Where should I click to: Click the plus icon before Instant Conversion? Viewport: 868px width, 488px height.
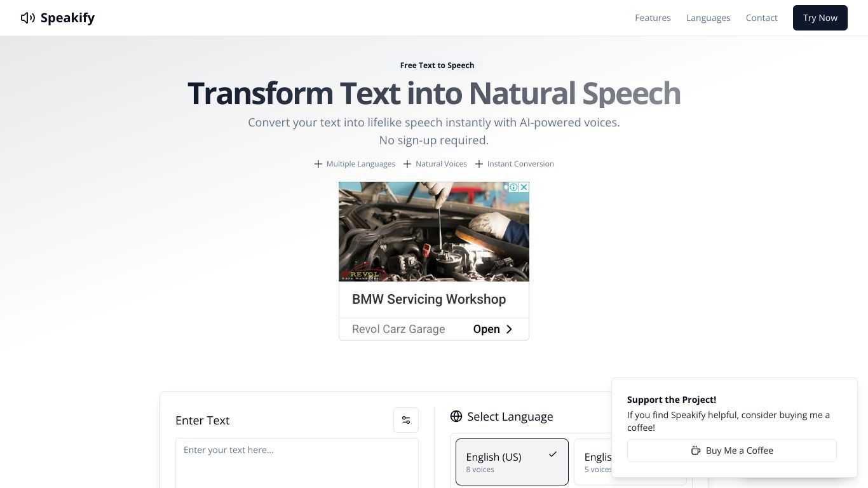(x=479, y=164)
